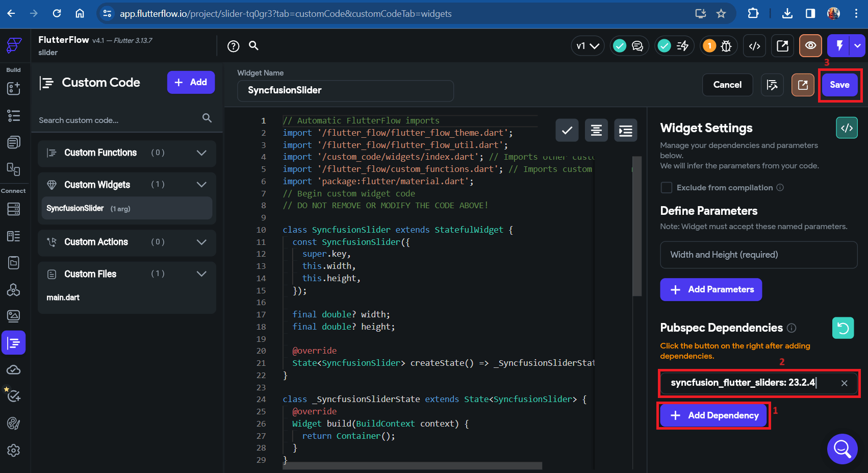
Task: Open the help question mark icon
Action: [234, 46]
